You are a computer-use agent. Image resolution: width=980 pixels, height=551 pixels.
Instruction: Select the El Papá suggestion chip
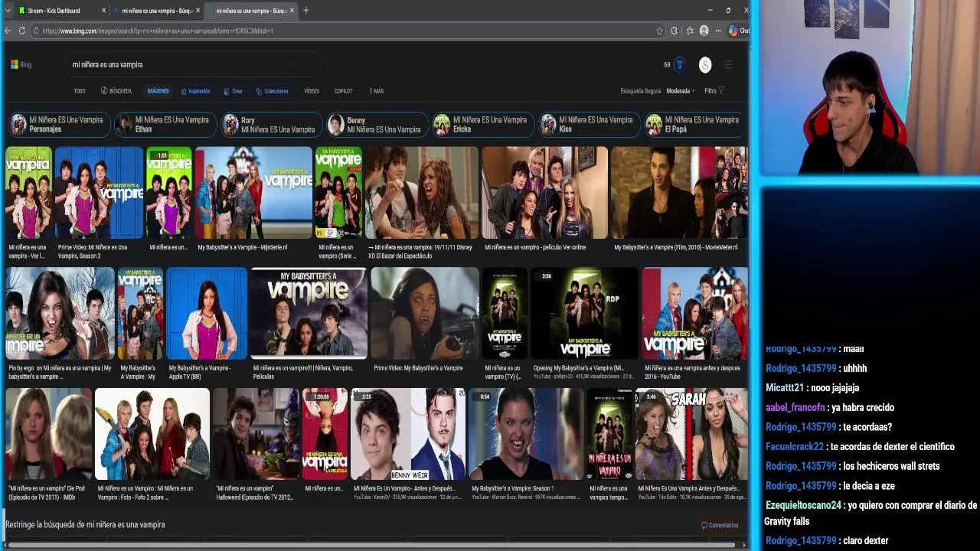pyautogui.click(x=695, y=125)
